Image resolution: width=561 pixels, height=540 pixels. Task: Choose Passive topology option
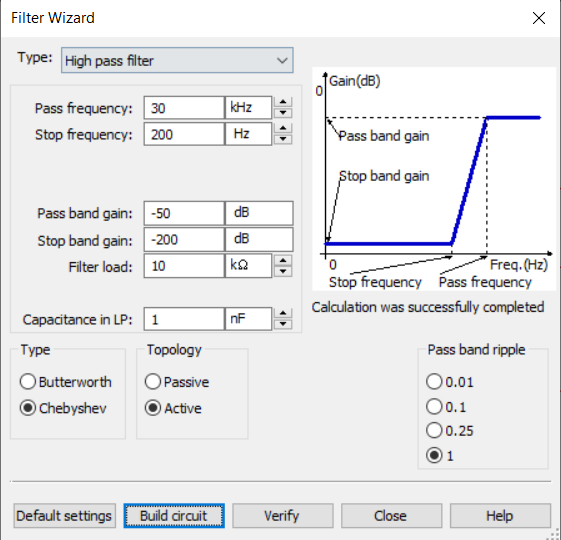(177, 382)
